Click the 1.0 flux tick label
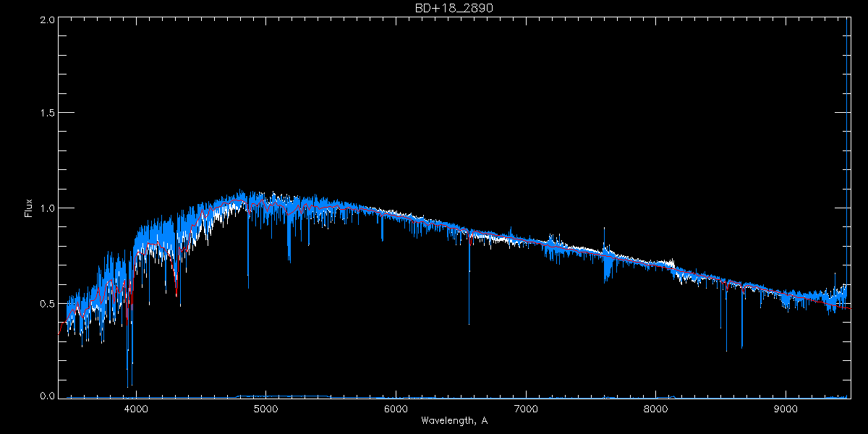868x434 pixels. coord(47,208)
